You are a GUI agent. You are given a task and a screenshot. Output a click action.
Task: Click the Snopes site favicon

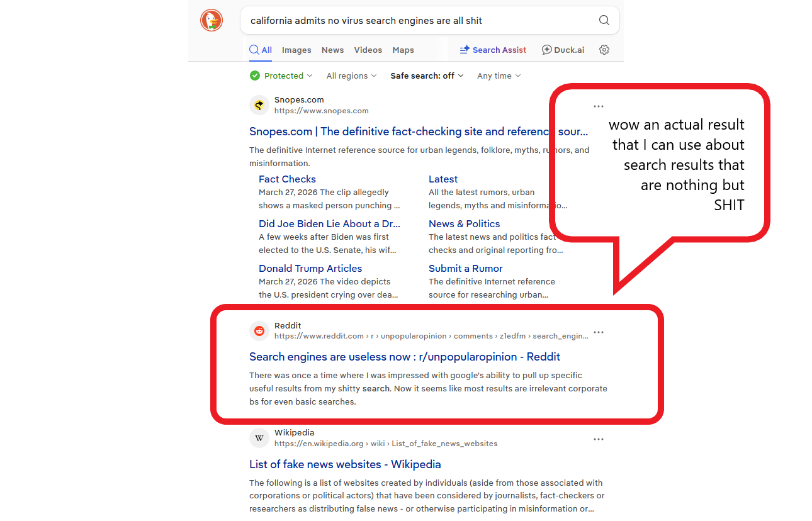click(259, 105)
